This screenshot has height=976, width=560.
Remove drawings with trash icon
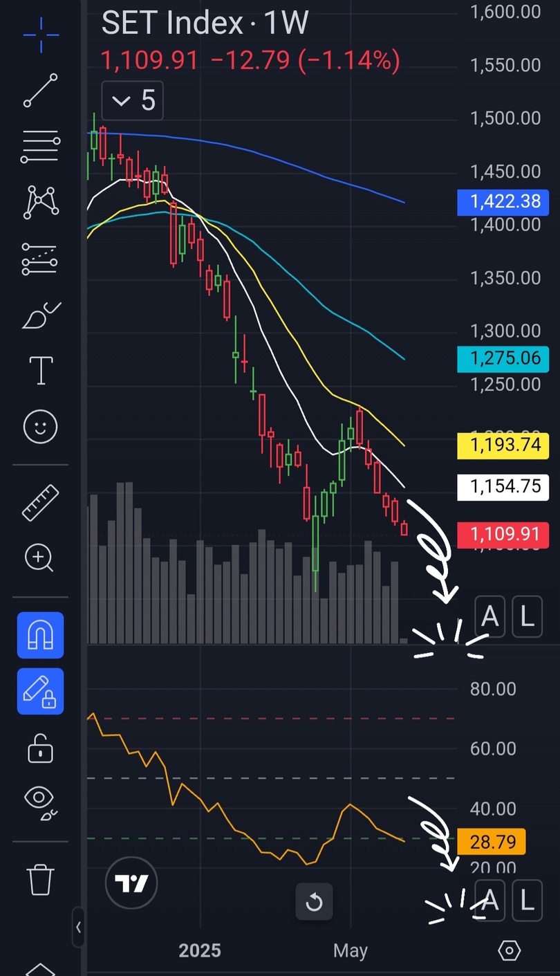click(40, 879)
